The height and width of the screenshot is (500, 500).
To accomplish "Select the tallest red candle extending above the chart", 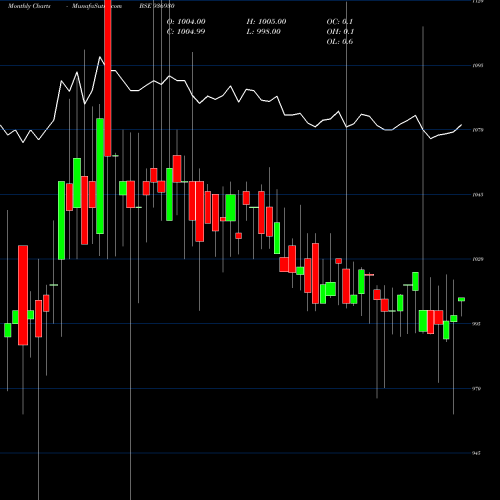I will pos(108,78).
